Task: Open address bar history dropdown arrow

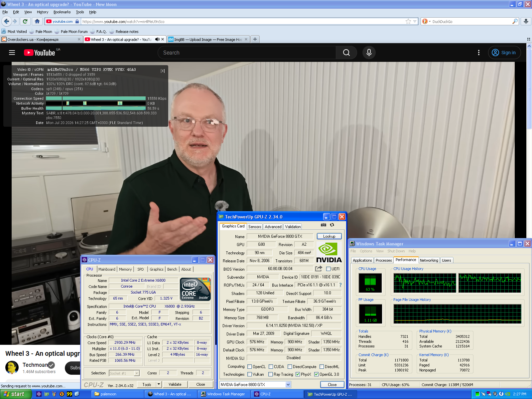Action: coord(415,21)
